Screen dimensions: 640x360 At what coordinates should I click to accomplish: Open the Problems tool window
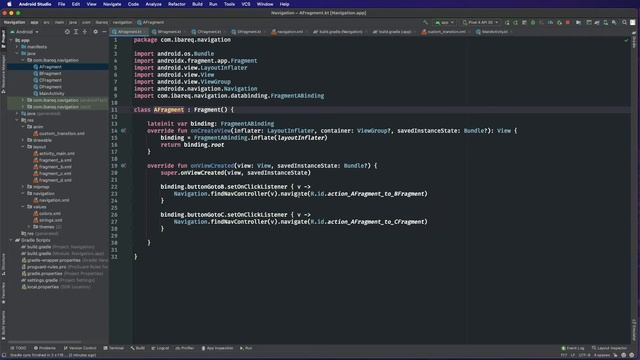[x=44, y=348]
